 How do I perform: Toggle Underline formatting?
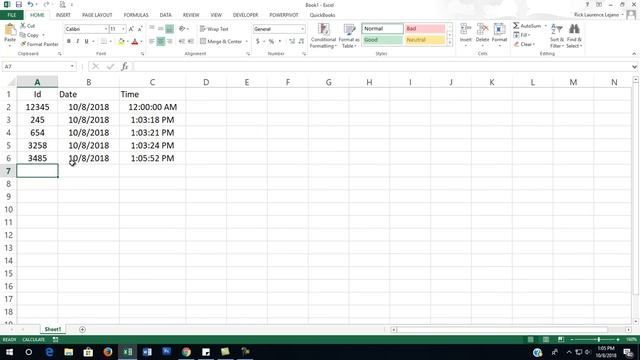(x=87, y=41)
